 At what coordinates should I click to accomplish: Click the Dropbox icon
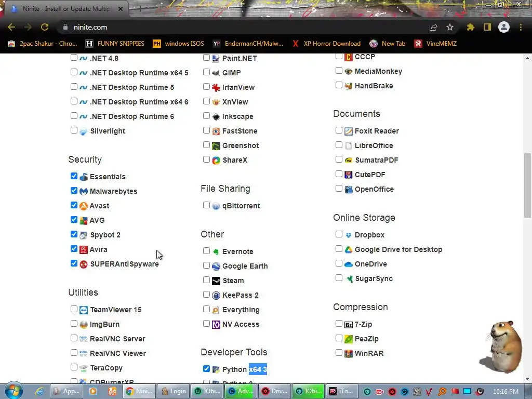click(x=349, y=235)
